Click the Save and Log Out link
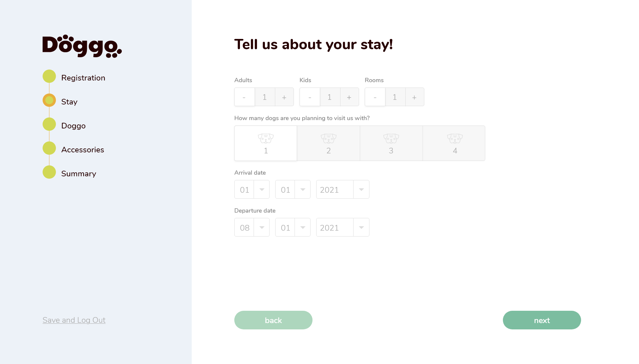The width and height of the screenshot is (639, 364). (x=74, y=320)
